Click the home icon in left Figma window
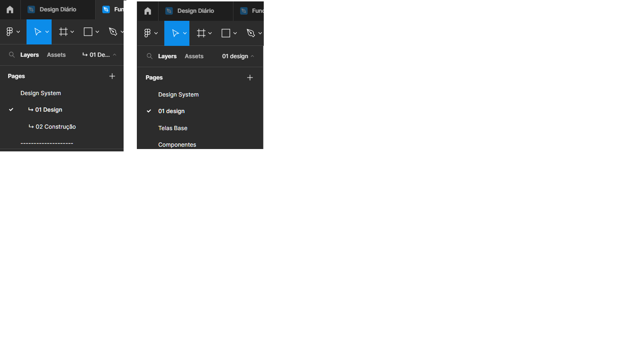 tap(10, 9)
